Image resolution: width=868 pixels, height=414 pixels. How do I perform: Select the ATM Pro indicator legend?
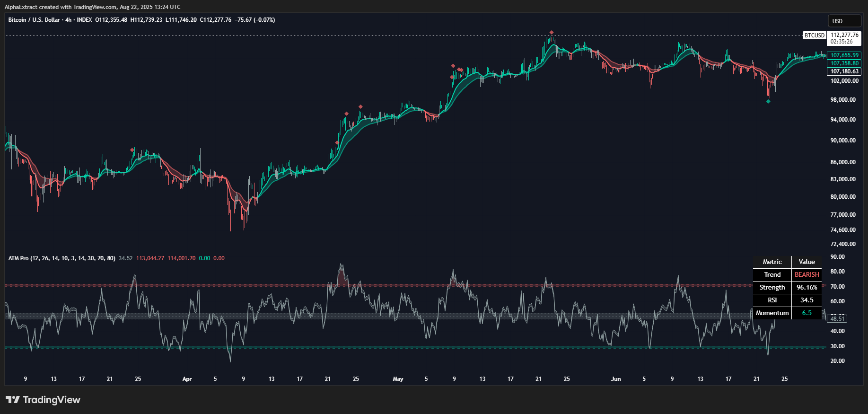[61, 258]
